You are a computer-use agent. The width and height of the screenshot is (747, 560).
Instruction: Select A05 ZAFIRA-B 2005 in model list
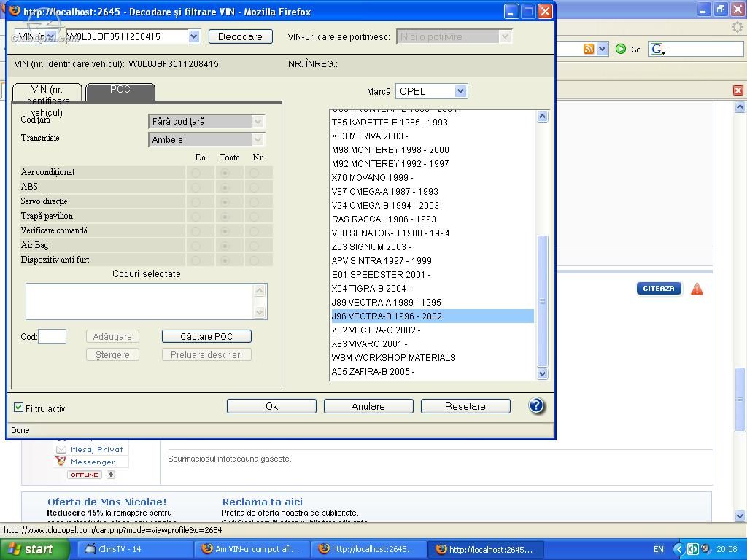[x=433, y=371]
